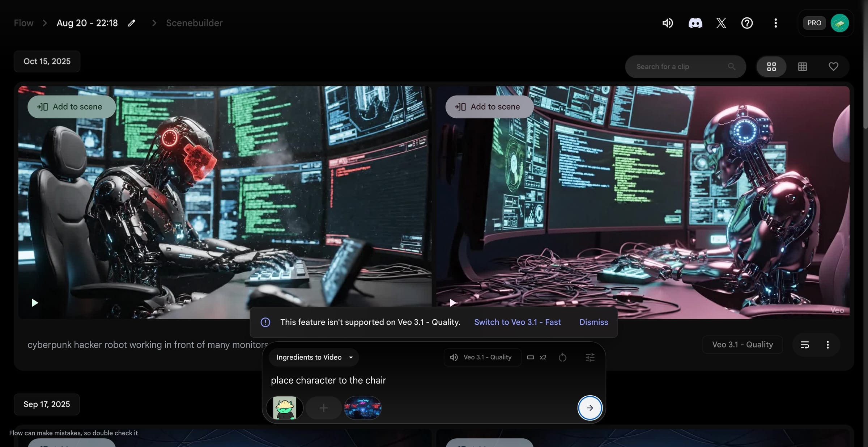Screen dimensions: 868x447
Task: Open the help question mark icon
Action: point(747,23)
